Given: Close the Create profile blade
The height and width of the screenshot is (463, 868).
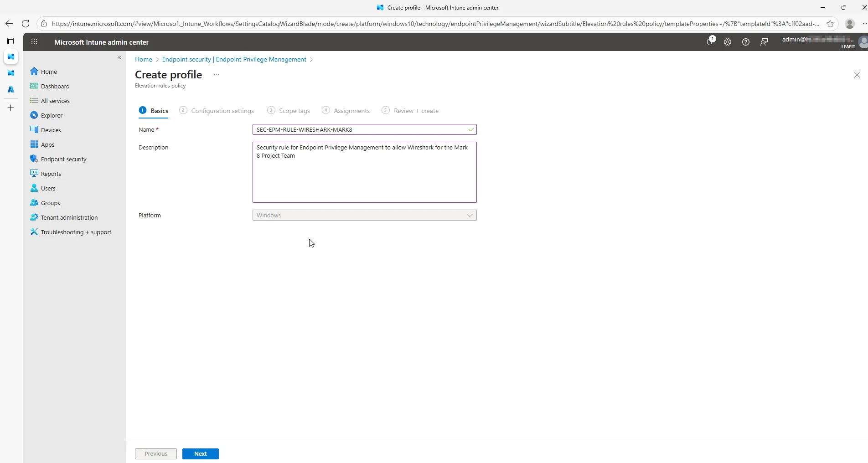Looking at the screenshot, I should point(857,75).
